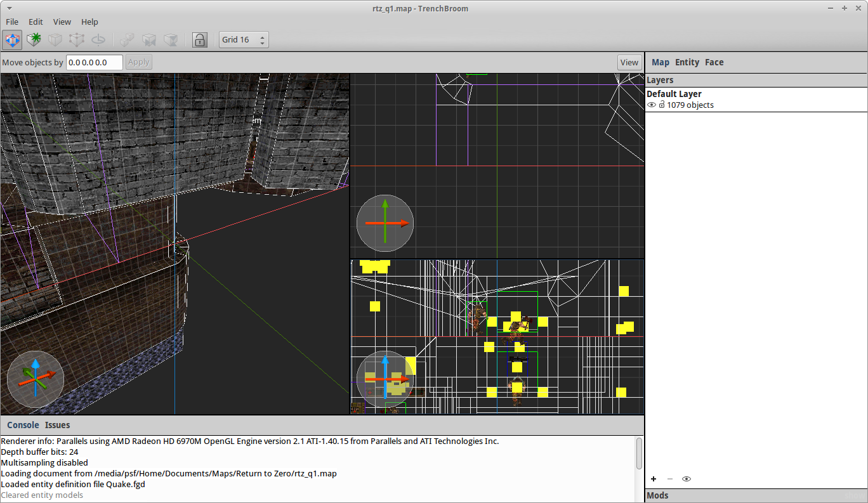Flip objects horizontally via toolbar icon
This screenshot has height=503, width=868.
click(148, 40)
